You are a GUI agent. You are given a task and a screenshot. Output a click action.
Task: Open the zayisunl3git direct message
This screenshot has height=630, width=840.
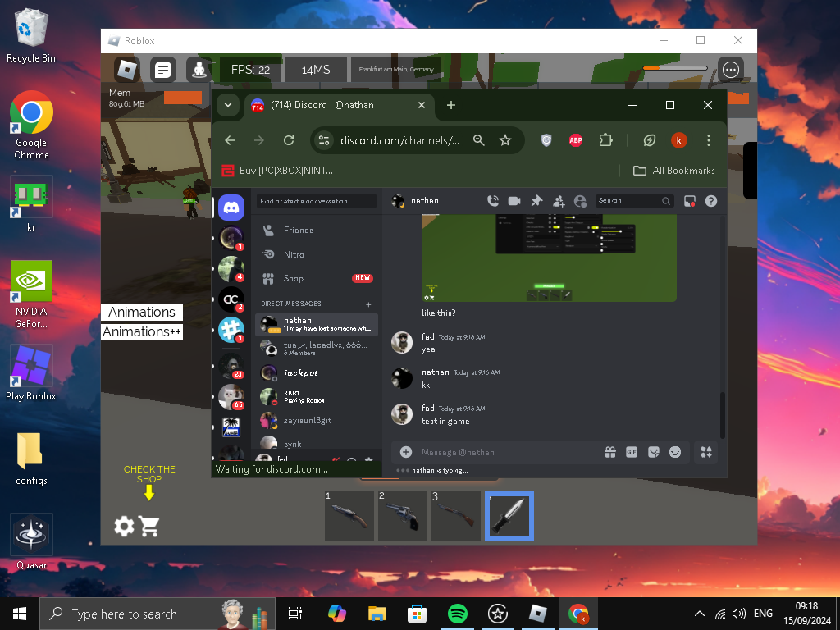(316, 421)
